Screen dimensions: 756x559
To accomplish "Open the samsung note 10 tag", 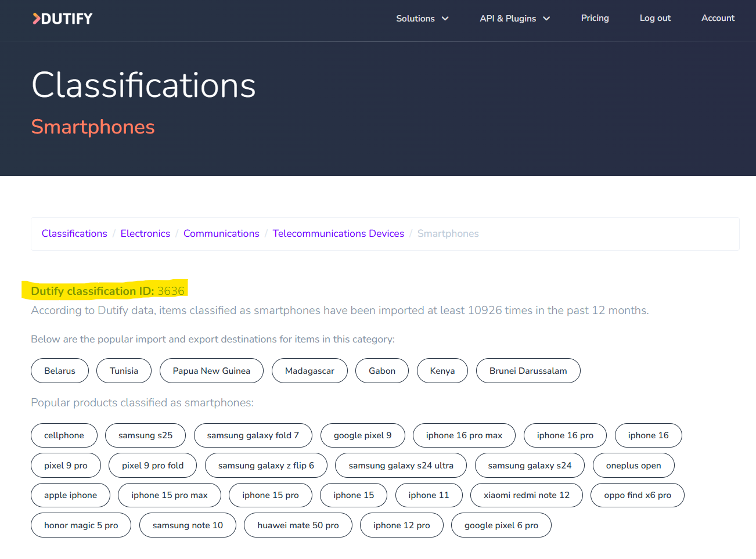I will [x=188, y=525].
